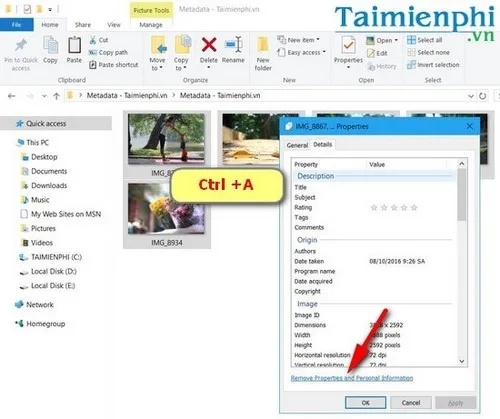Image resolution: width=500 pixels, height=419 pixels.
Task: Switch to General tab in Properties
Action: click(297, 145)
